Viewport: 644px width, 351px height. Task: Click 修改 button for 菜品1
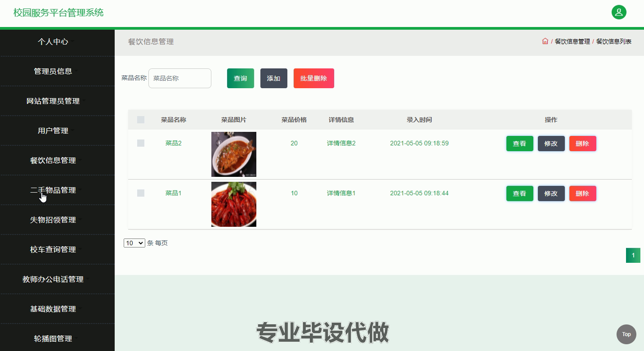click(x=551, y=193)
